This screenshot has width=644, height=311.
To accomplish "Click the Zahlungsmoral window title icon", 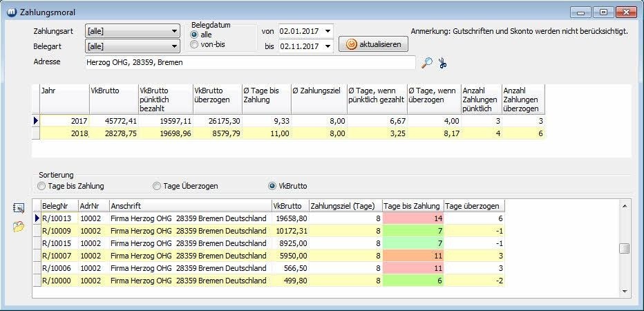I will pos(10,12).
